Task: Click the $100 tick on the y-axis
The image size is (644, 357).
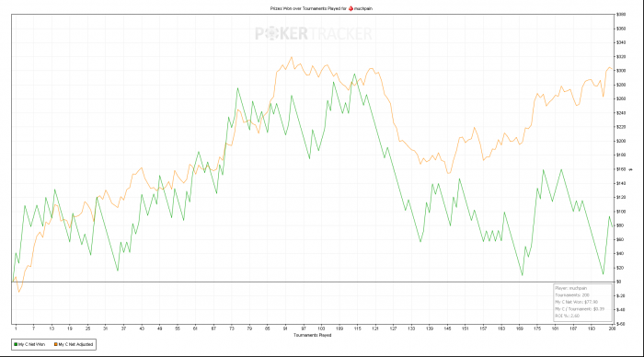Action: 621,212
